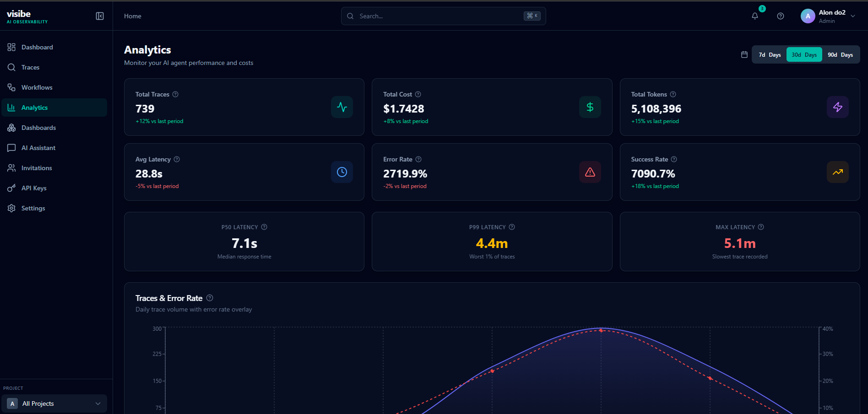Open the Traces section in sidebar
Screen dimensions: 868x414
(30, 67)
